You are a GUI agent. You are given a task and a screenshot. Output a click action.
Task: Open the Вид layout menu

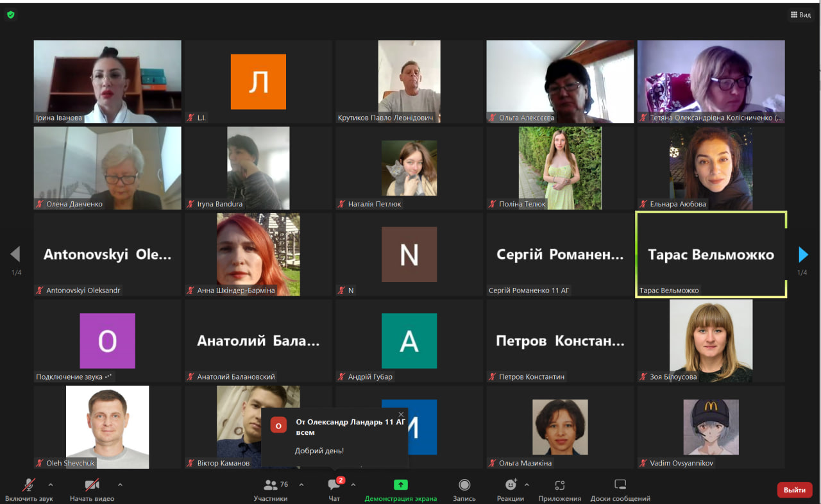tap(800, 15)
